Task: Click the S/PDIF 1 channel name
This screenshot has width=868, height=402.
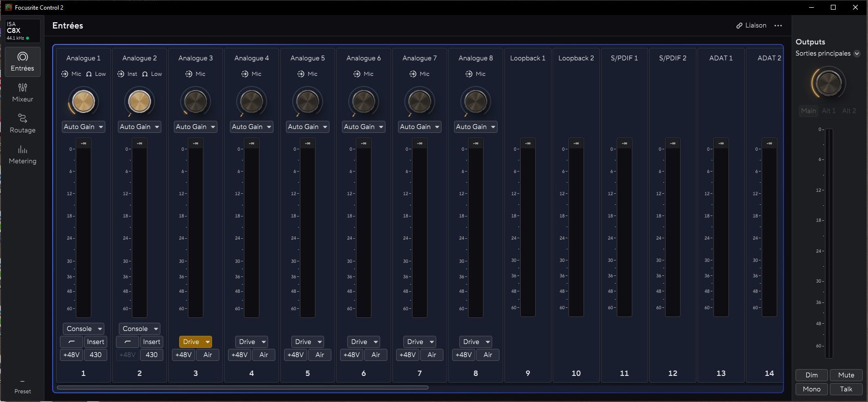Action: point(624,58)
